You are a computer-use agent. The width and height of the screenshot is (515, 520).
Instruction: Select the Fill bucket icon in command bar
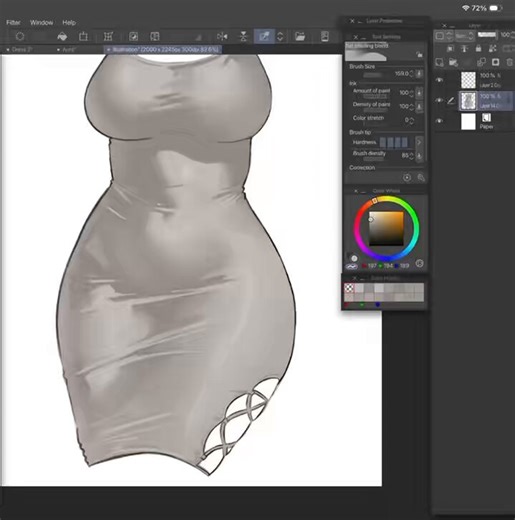(x=62, y=36)
